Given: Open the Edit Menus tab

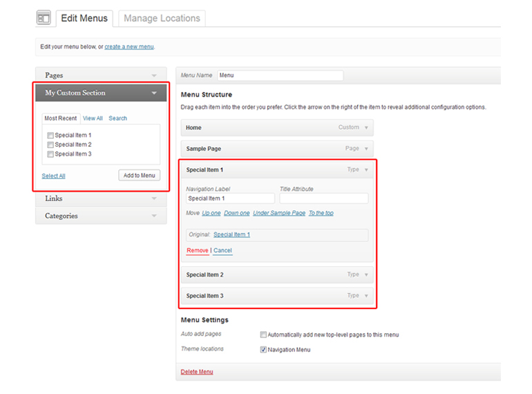Looking at the screenshot, I should point(84,19).
